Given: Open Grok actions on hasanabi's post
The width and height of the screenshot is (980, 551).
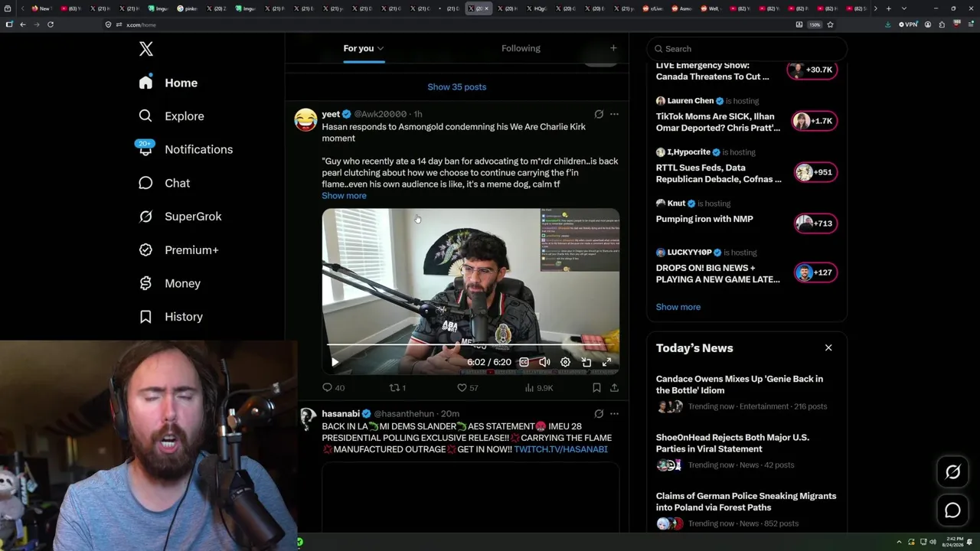Looking at the screenshot, I should (599, 414).
